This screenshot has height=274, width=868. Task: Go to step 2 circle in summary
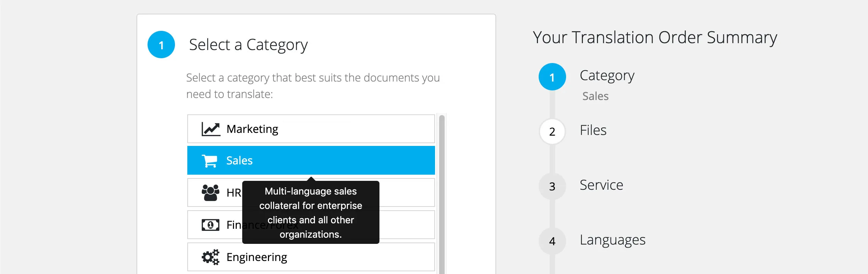[x=552, y=132]
